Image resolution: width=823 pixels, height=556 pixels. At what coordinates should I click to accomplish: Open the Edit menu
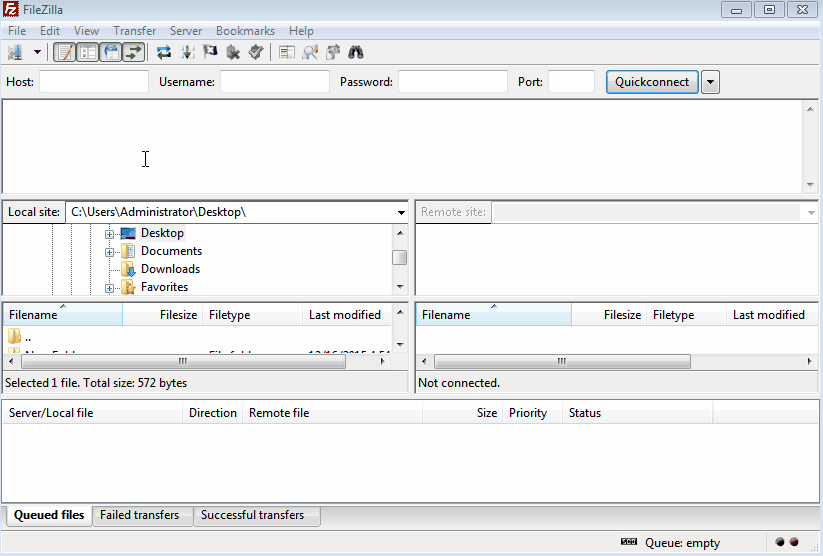pos(50,31)
